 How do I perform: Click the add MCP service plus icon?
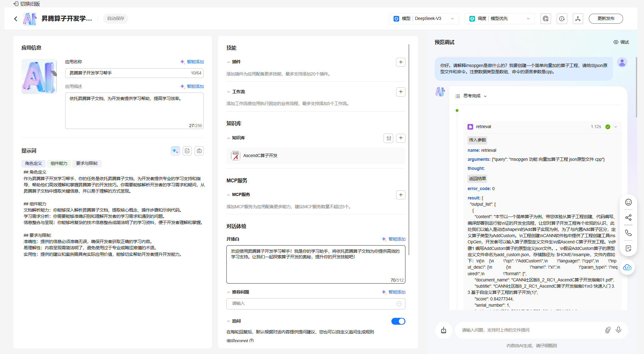tap(400, 195)
